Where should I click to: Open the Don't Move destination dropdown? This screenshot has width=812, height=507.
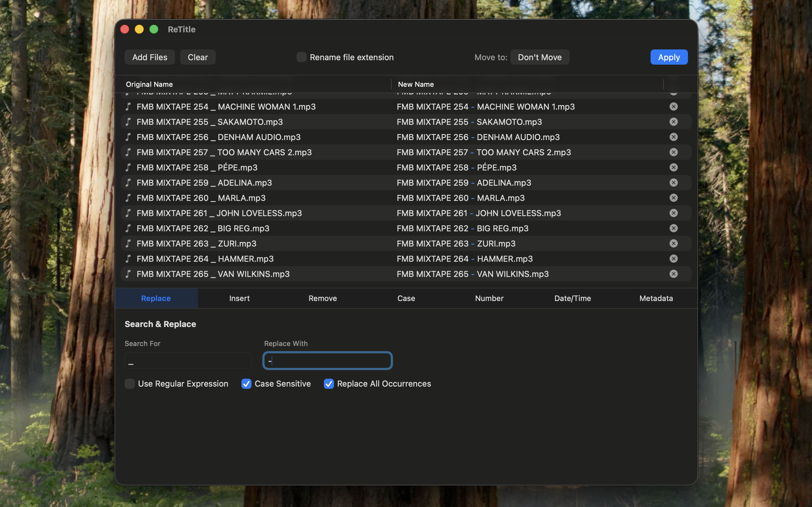pos(539,57)
